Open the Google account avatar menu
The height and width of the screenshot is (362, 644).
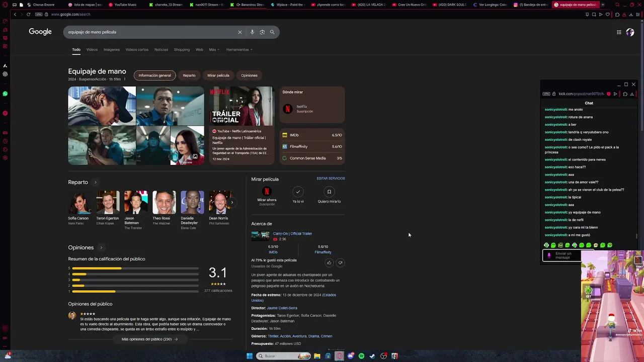coord(630,32)
